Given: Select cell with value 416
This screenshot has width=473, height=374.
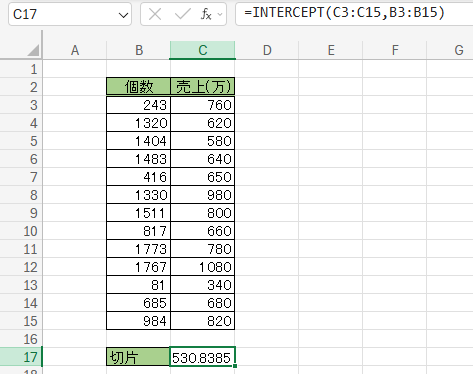Looking at the screenshot, I should click(139, 177).
